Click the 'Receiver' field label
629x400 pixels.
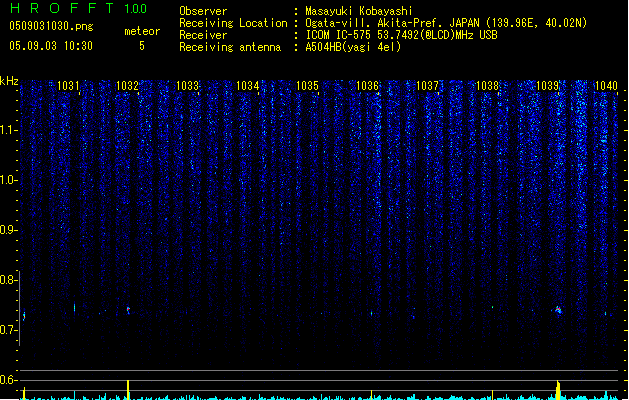[203, 35]
